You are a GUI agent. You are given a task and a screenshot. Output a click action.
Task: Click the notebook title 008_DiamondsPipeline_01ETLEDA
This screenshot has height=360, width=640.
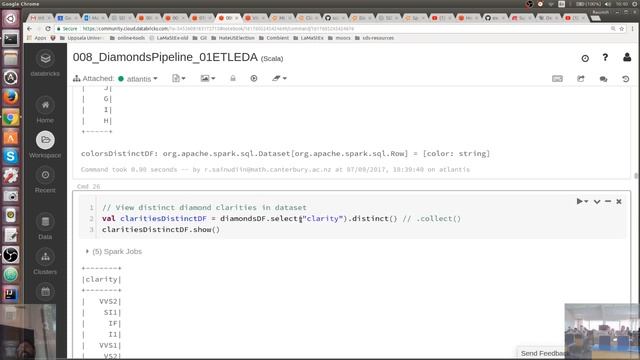point(165,57)
